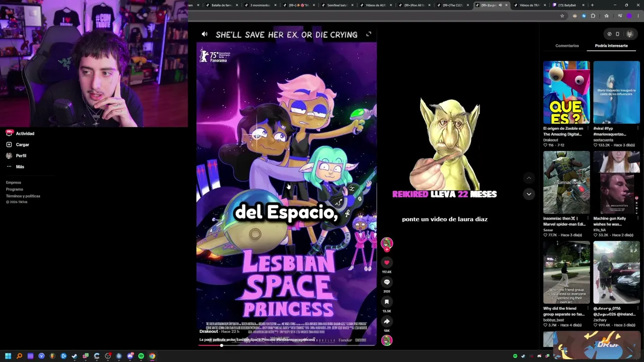The height and width of the screenshot is (362, 644).
Task: Open the #lesbianspaceprincess hashtag
Action: pos(296,340)
